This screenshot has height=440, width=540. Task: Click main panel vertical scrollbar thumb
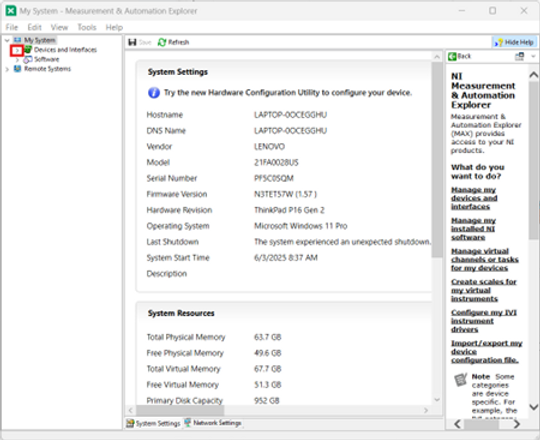click(x=437, y=160)
